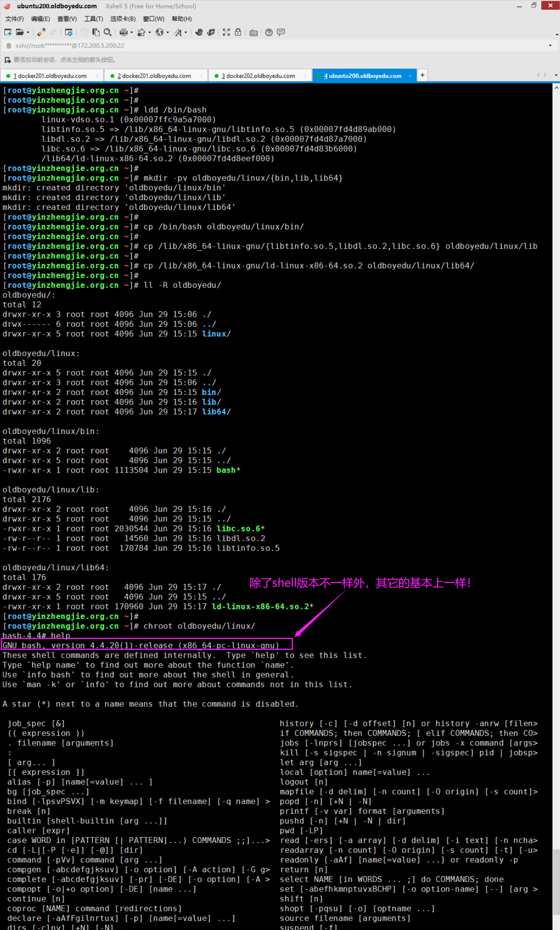Open the address bar history dropdown

coord(550,46)
